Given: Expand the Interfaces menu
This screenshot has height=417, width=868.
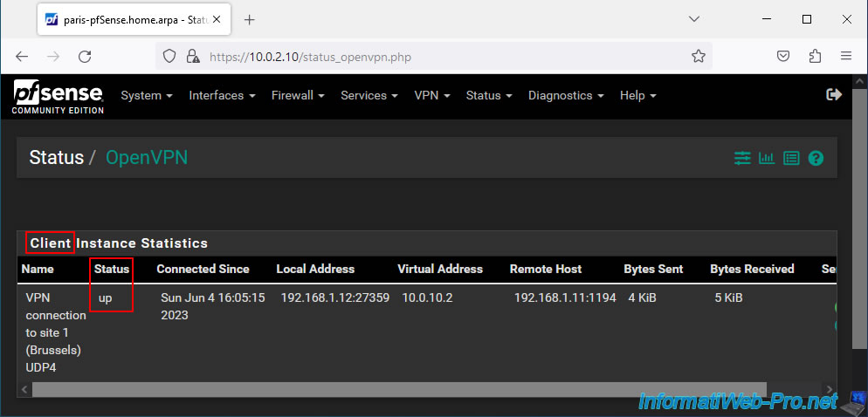Looking at the screenshot, I should pos(222,95).
